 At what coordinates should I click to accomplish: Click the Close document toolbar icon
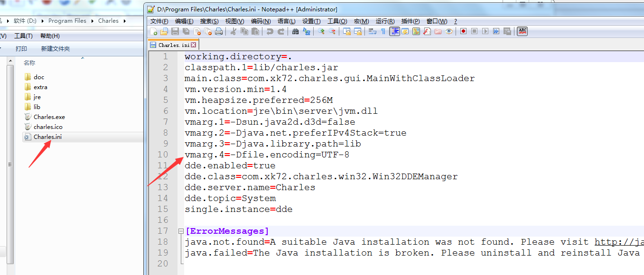click(197, 31)
